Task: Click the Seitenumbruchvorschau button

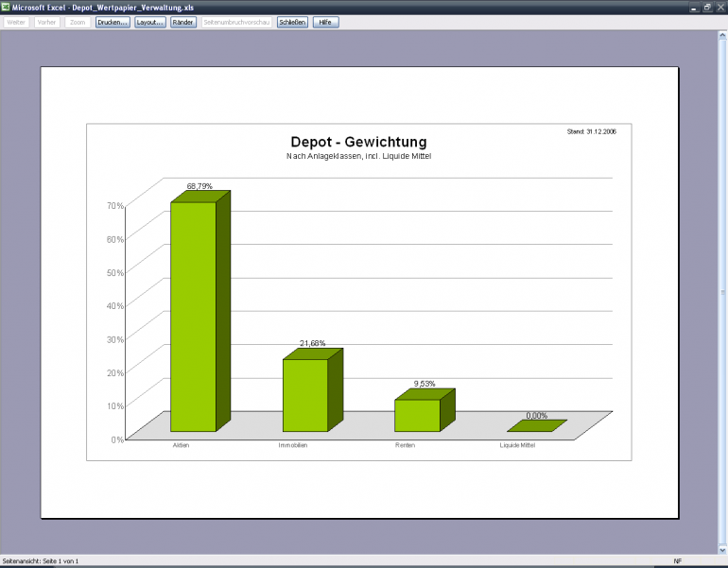Action: (236, 23)
